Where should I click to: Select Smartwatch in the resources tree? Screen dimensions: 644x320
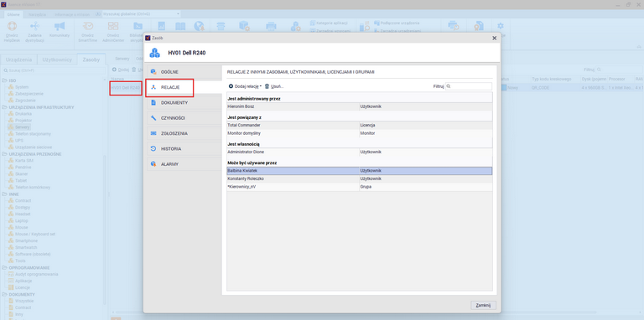point(26,247)
